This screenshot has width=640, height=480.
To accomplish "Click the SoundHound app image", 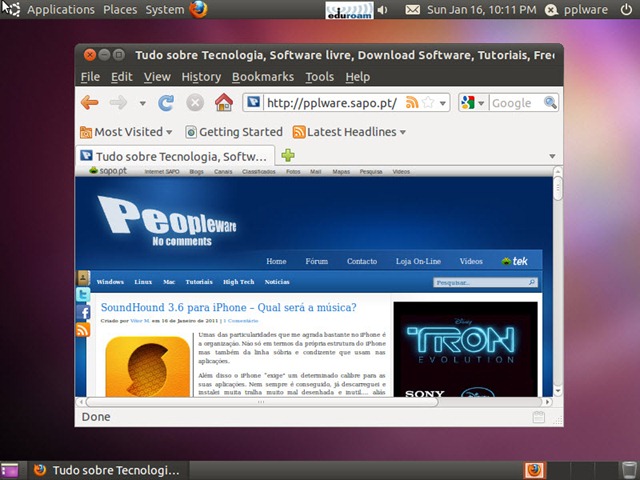I will click(148, 366).
